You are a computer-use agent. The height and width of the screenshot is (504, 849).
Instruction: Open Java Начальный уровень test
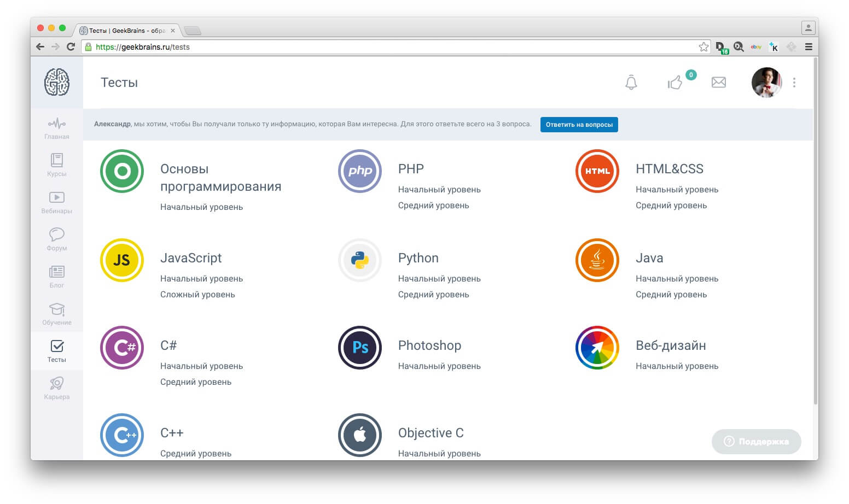(x=677, y=279)
